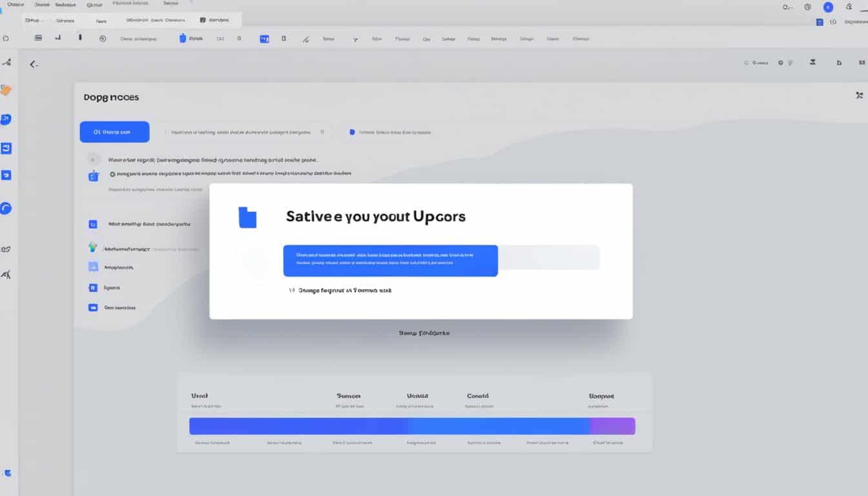Click the gradient progress bar near the bottom
This screenshot has height=496, width=868.
(x=413, y=426)
